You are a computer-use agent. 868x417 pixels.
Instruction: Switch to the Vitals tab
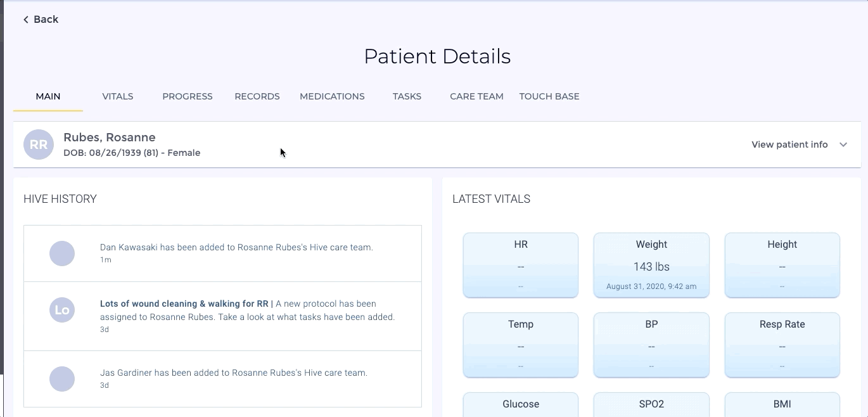pyautogui.click(x=118, y=96)
